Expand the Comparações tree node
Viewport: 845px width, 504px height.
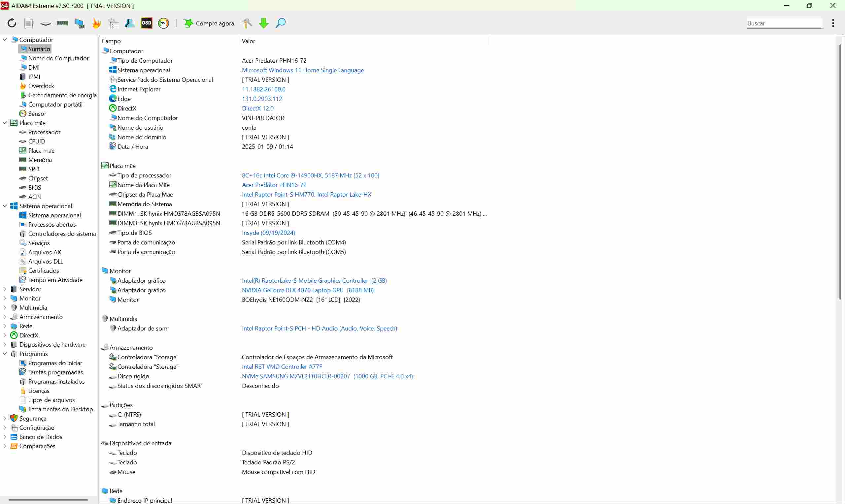pyautogui.click(x=5, y=446)
